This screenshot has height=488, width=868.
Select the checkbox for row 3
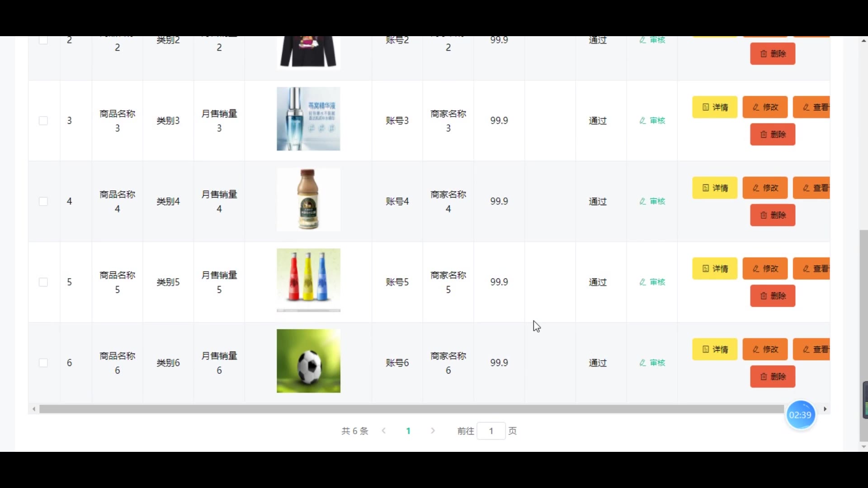(x=43, y=121)
